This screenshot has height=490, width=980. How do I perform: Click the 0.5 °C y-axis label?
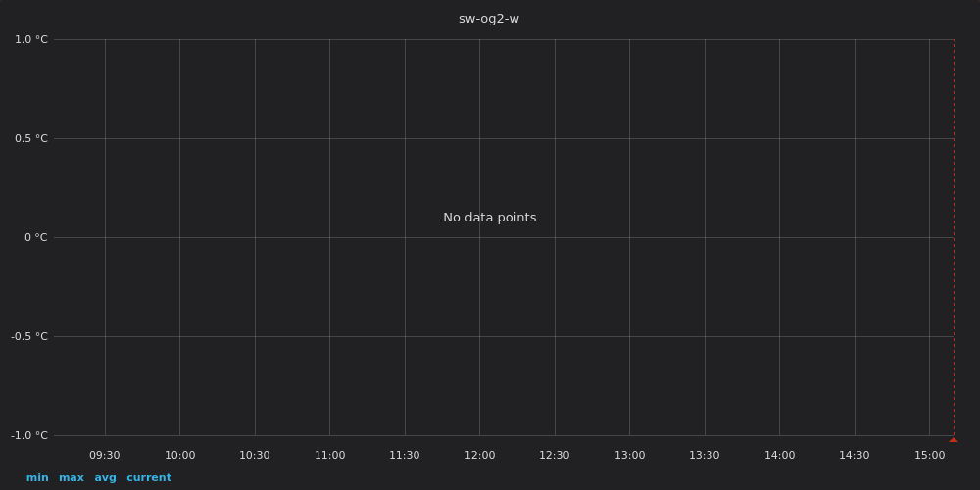tap(31, 139)
